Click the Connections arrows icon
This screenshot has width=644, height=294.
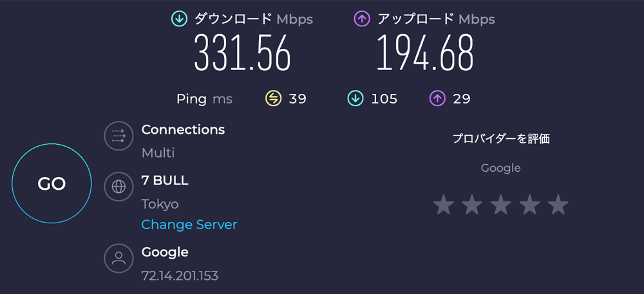coord(118,136)
